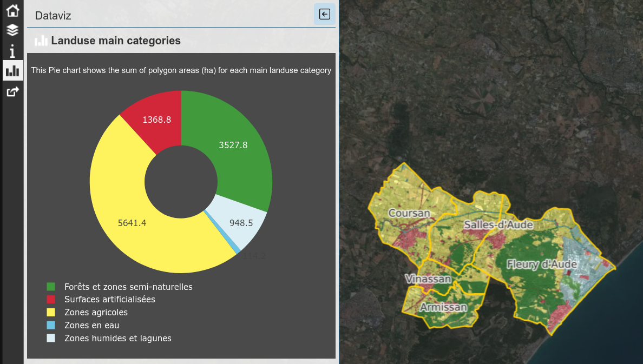Screen dimensions: 643x364
Task: Click the faint 114.2 value label
Action: (x=254, y=256)
